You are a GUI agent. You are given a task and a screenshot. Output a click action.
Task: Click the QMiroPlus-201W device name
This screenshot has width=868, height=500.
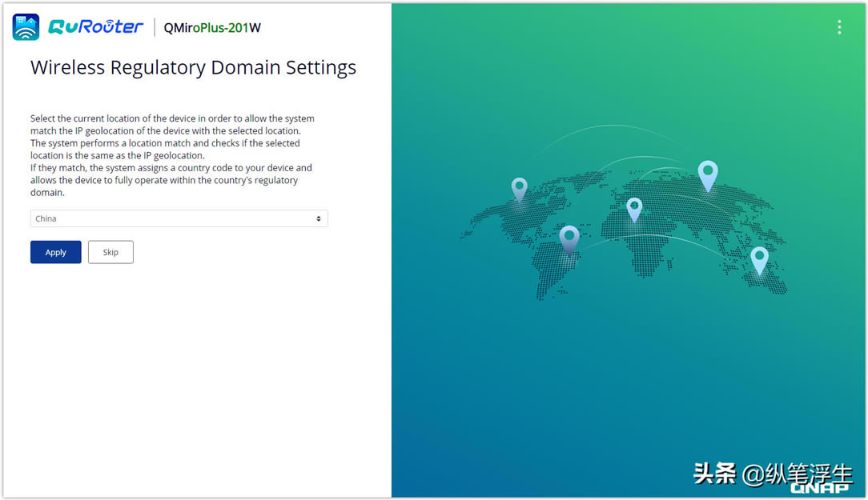pos(212,28)
